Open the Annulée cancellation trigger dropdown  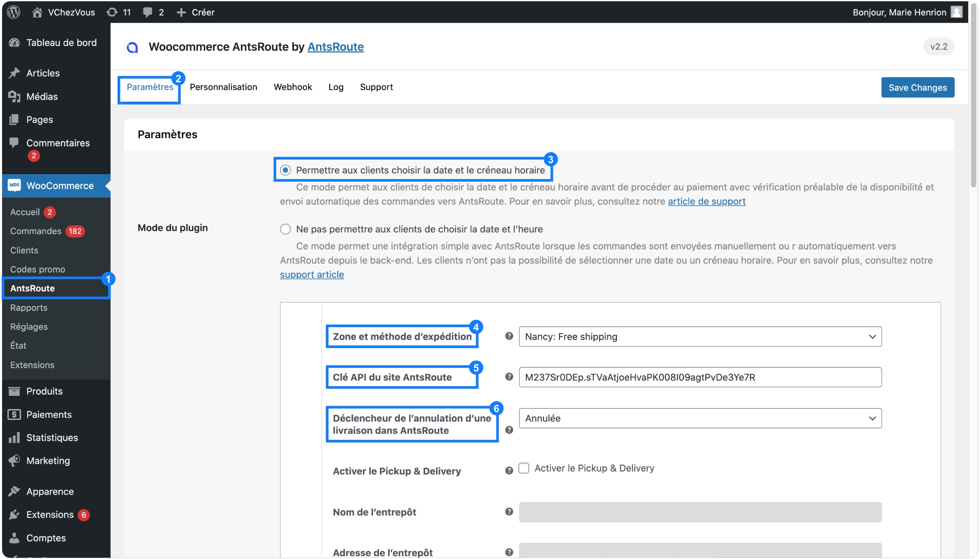700,418
